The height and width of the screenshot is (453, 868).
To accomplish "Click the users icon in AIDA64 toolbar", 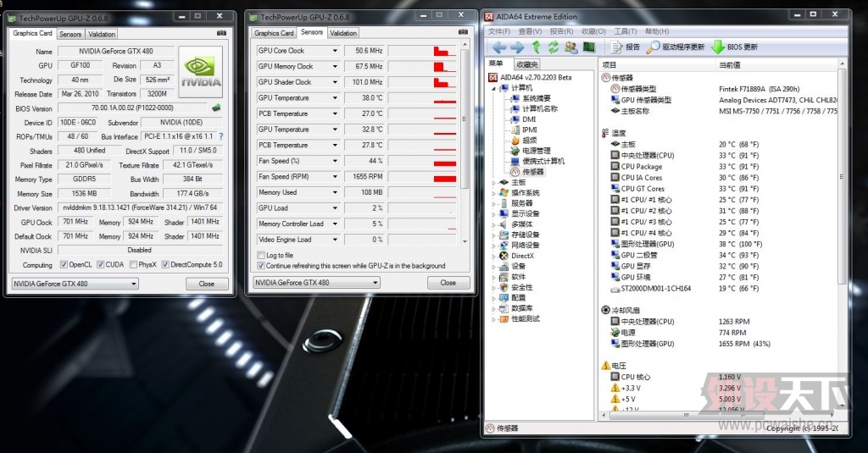I will 570,47.
